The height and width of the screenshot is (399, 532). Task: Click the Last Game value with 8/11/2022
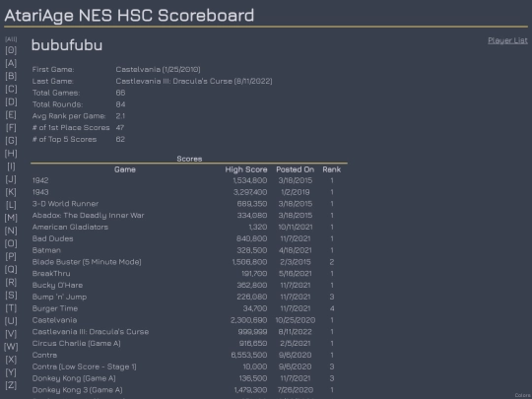194,81
